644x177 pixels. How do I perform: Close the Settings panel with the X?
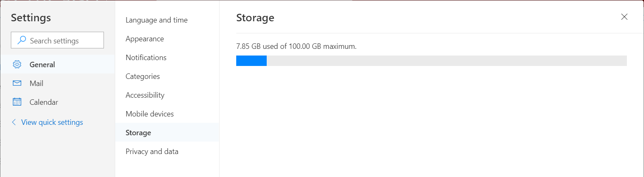click(x=624, y=17)
